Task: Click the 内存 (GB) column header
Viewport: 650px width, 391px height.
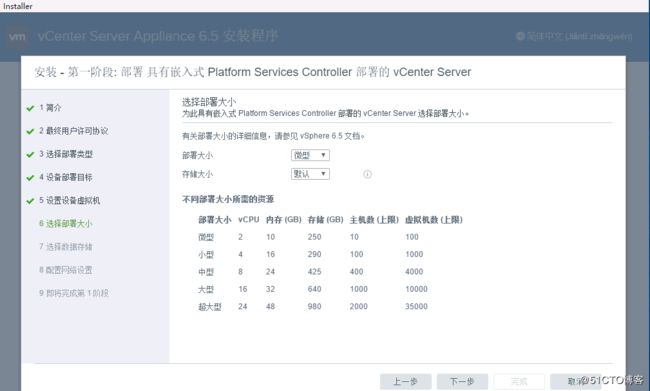Action: [x=284, y=220]
